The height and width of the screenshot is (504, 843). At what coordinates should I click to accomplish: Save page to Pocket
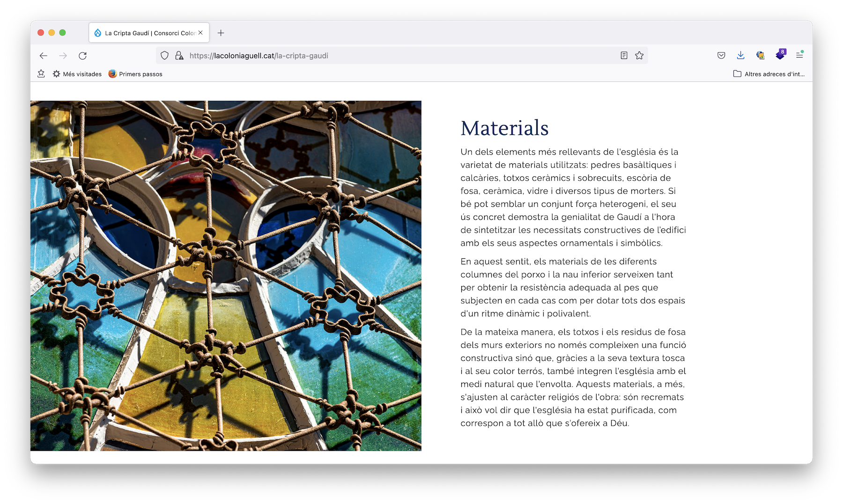click(x=721, y=56)
